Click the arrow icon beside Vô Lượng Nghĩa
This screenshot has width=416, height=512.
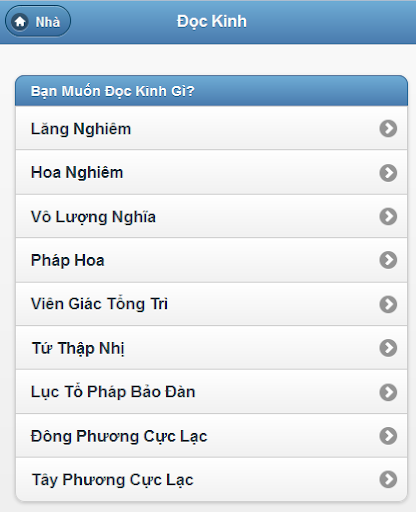pos(388,216)
